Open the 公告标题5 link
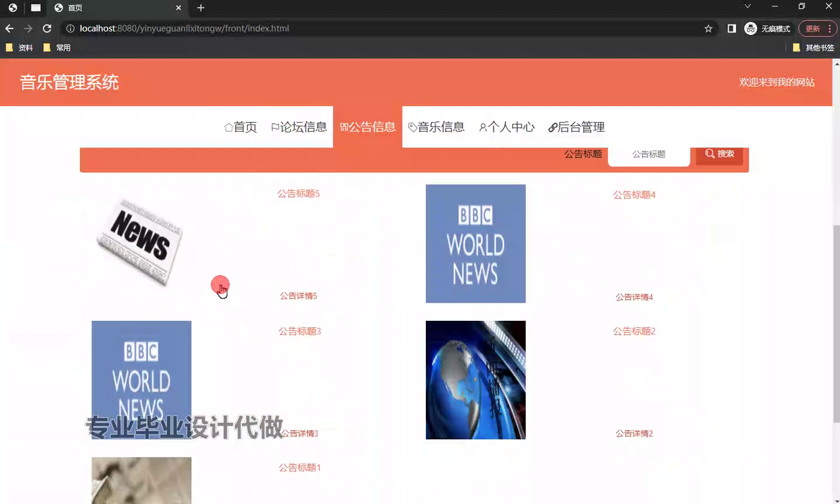 299,194
